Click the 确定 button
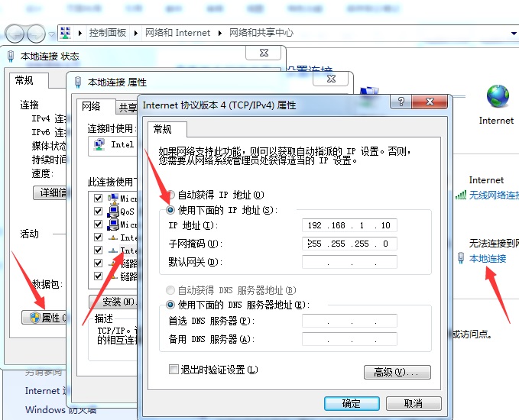This screenshot has height=420, width=519. click(x=352, y=403)
